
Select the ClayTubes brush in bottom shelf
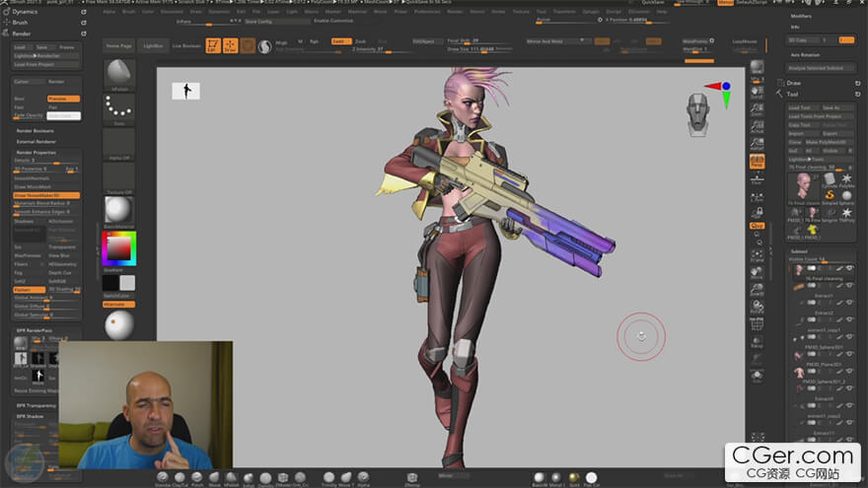[180, 478]
